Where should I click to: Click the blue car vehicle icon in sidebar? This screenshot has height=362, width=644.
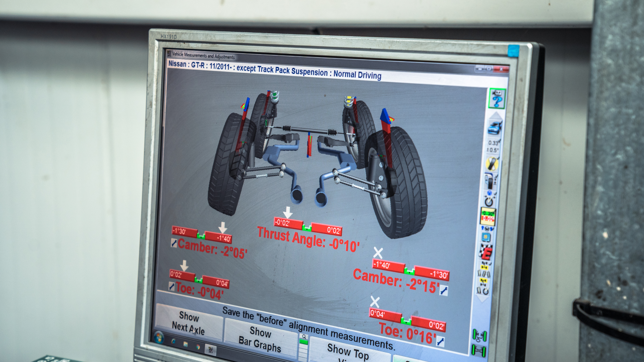(x=495, y=127)
